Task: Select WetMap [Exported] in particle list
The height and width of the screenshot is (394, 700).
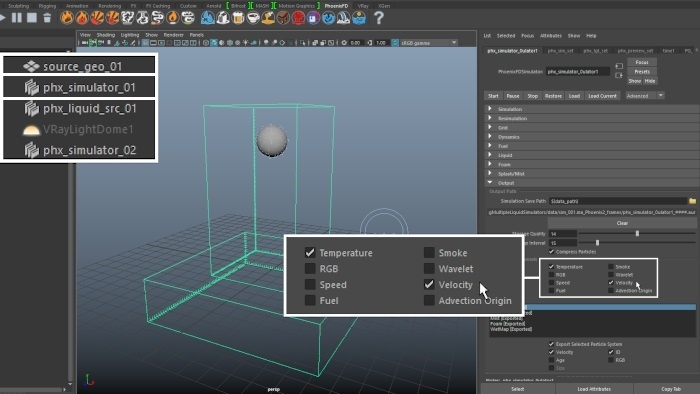Action: pos(511,329)
